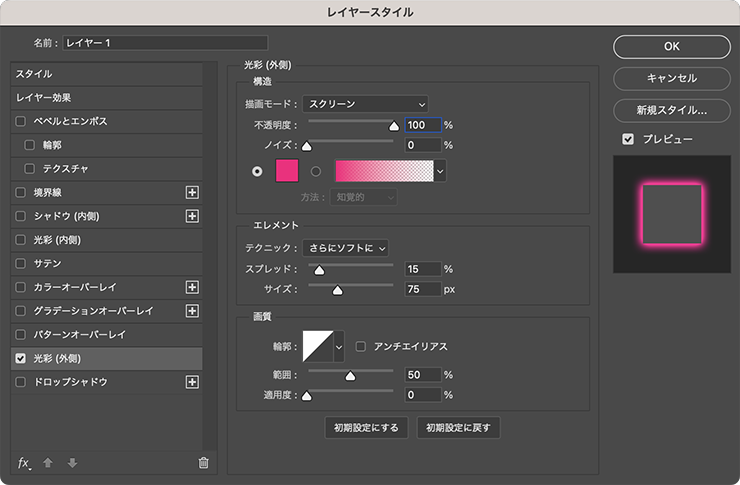Open the テクニック dropdown
Image resolution: width=740 pixels, height=485 pixels.
[345, 247]
